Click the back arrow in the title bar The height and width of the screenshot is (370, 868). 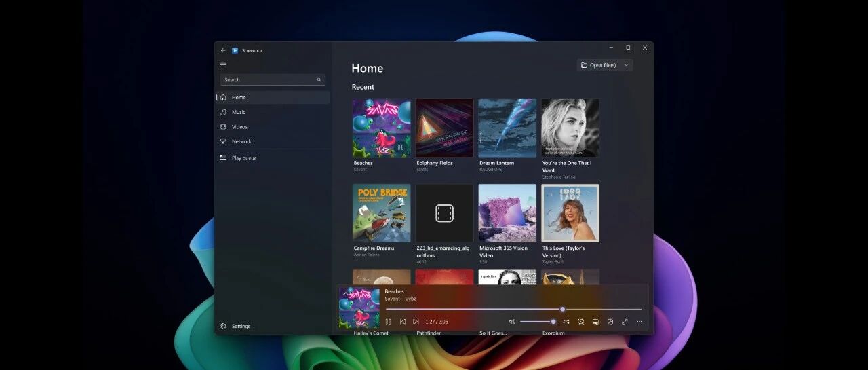[223, 50]
